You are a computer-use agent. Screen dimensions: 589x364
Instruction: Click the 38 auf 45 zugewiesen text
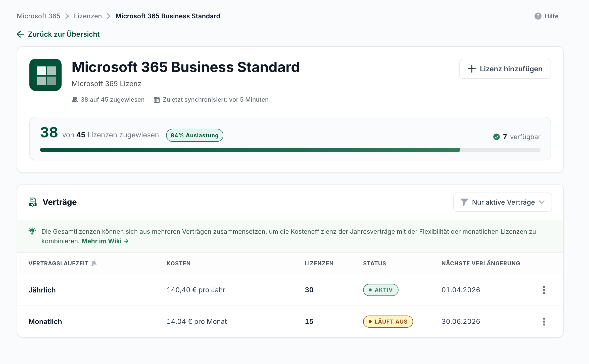113,100
